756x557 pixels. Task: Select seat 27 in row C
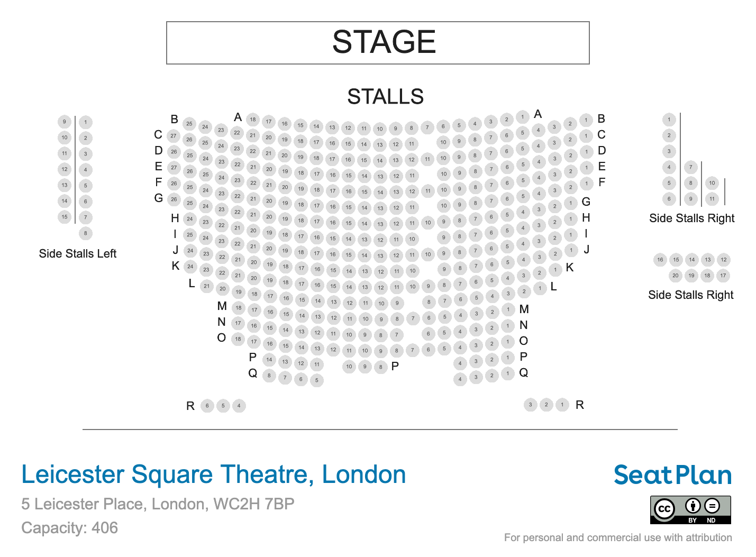(174, 136)
